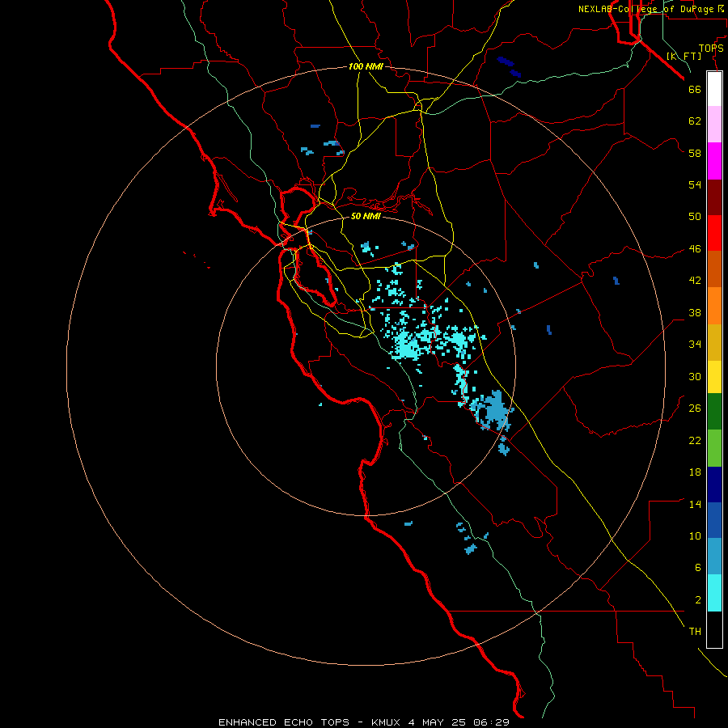Image resolution: width=728 pixels, height=728 pixels.
Task: Click the "100 NMI" range ring label
Action: 366,66
